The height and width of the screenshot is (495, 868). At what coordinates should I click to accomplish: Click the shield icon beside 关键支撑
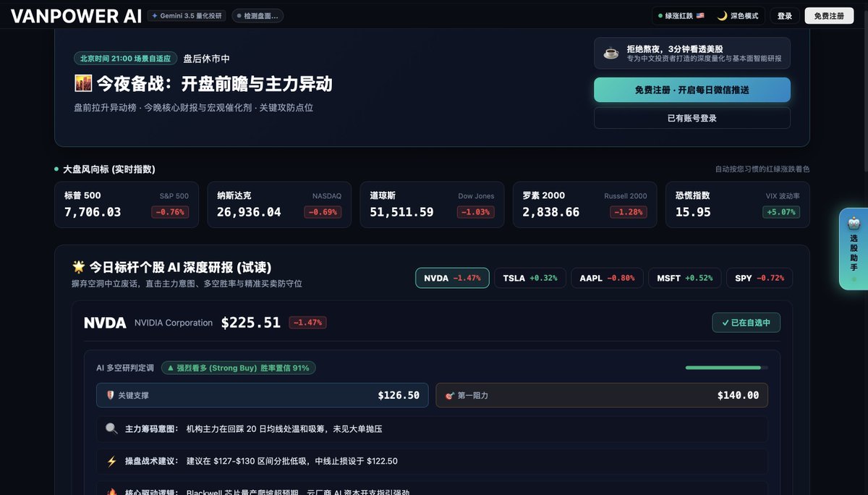(x=110, y=395)
